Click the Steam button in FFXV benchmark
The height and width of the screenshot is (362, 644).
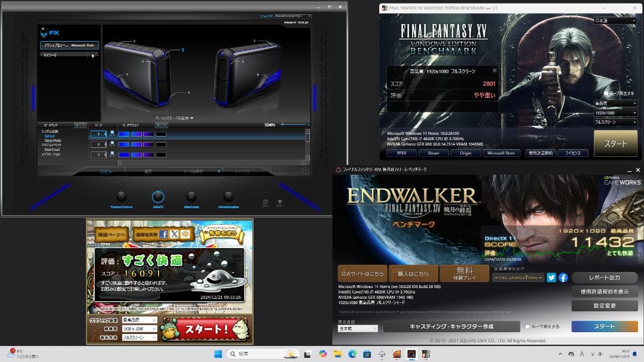(434, 153)
